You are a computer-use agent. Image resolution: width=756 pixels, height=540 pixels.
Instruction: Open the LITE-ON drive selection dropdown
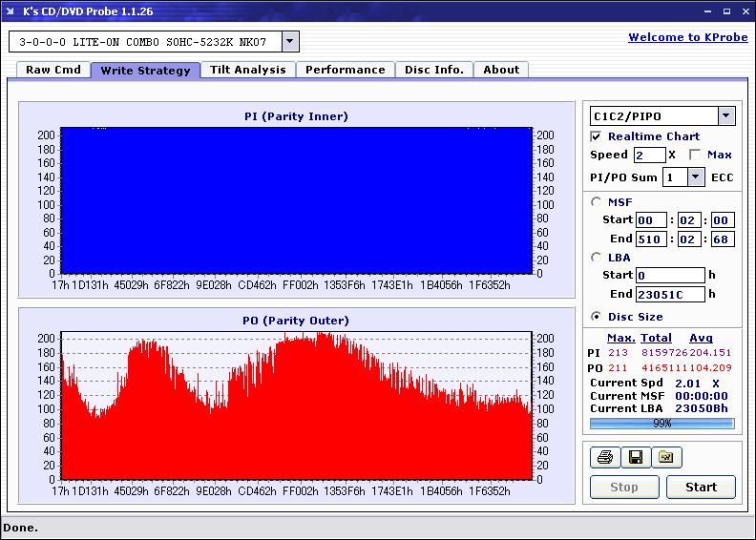(x=291, y=42)
